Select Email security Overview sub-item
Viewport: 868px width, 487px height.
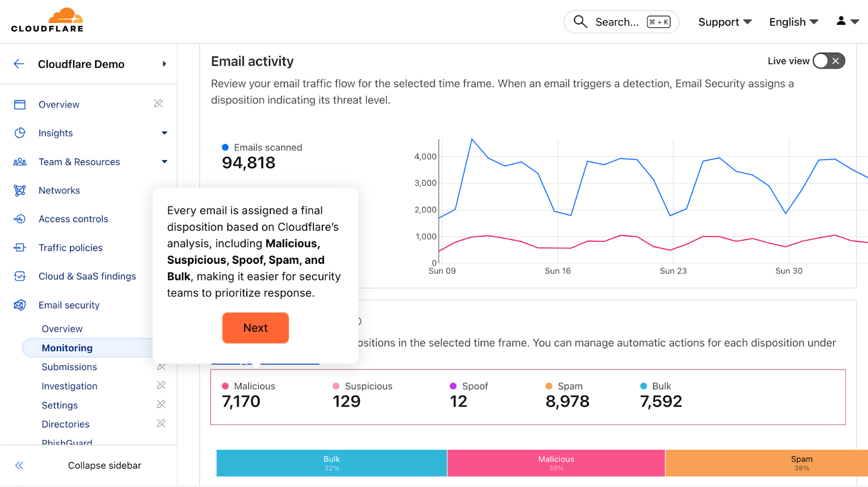[x=62, y=329]
